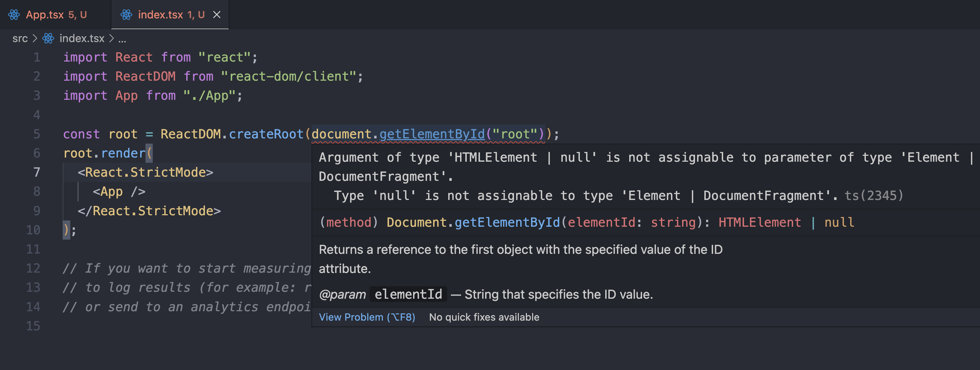The width and height of the screenshot is (980, 370).
Task: Click the index.tsx breadcrumb entry
Action: 82,38
